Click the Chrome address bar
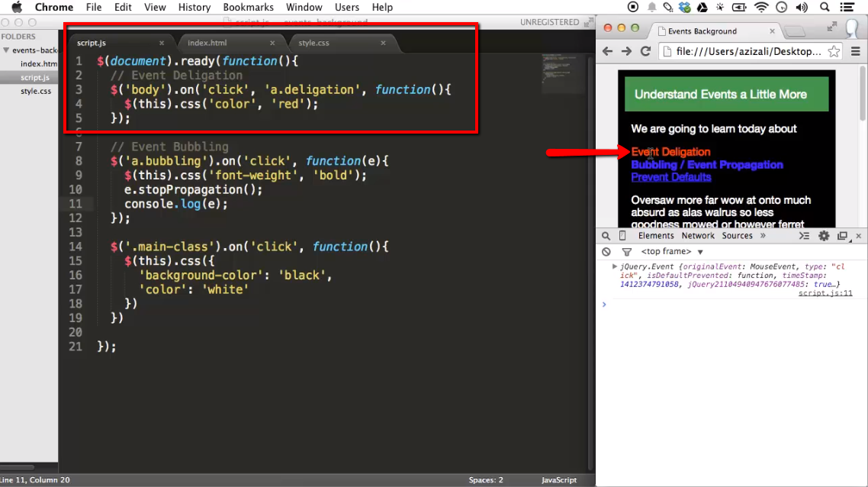868x487 pixels. coord(748,52)
